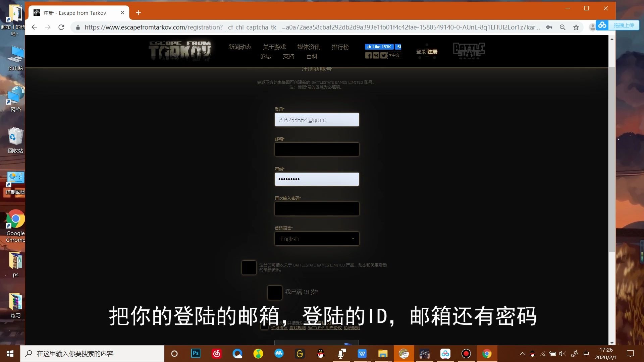644x362 pixels.
Task: Click the Escape from Tarkov logo icon
Action: 179,50
